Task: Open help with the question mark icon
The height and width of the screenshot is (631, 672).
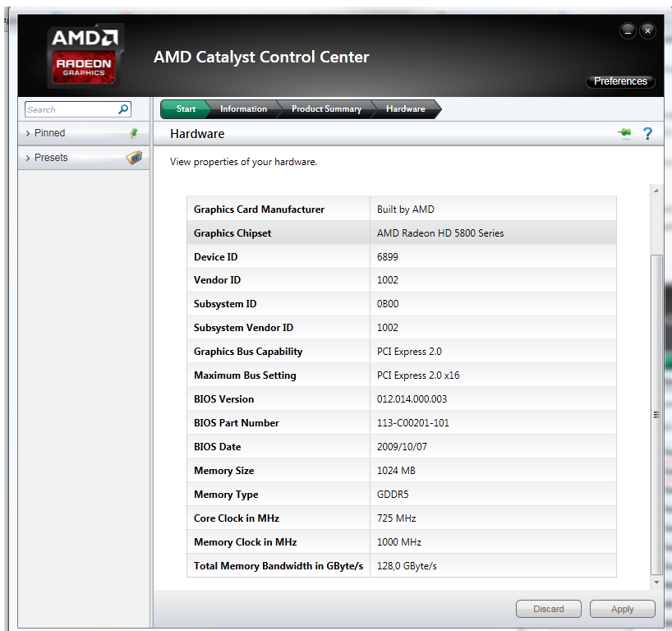Action: (x=647, y=134)
